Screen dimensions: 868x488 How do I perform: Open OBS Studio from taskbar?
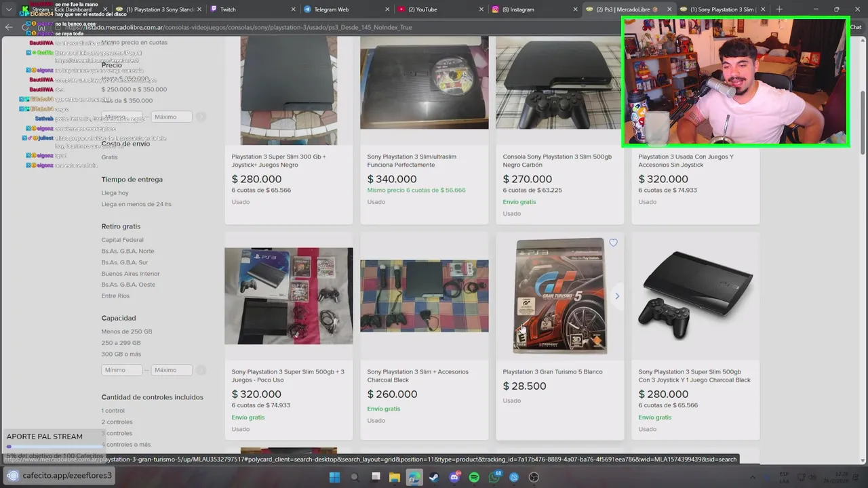tap(534, 477)
